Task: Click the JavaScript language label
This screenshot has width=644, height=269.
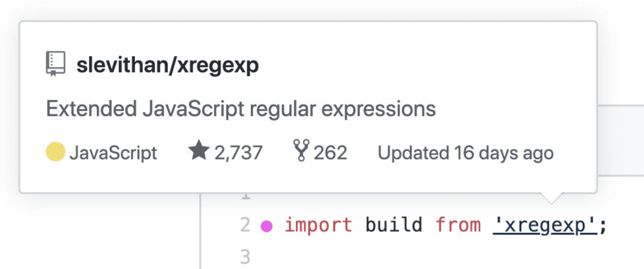Action: click(x=113, y=153)
